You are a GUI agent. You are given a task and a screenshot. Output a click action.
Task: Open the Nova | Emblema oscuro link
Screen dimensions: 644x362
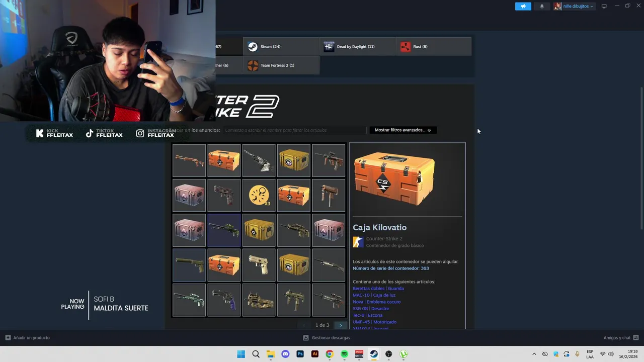376,302
